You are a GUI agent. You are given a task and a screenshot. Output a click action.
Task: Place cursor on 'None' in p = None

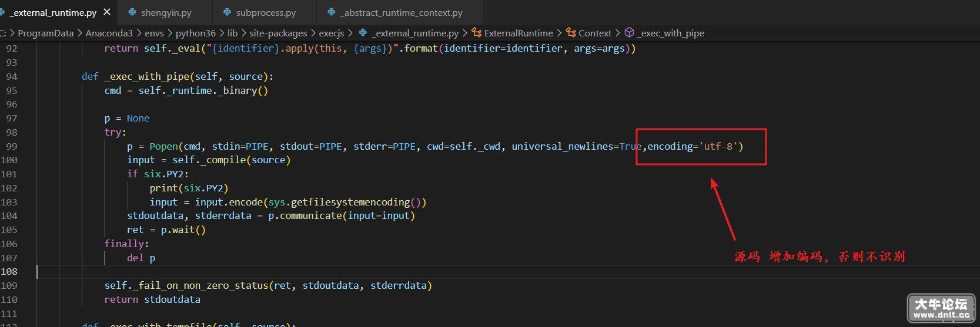point(138,118)
